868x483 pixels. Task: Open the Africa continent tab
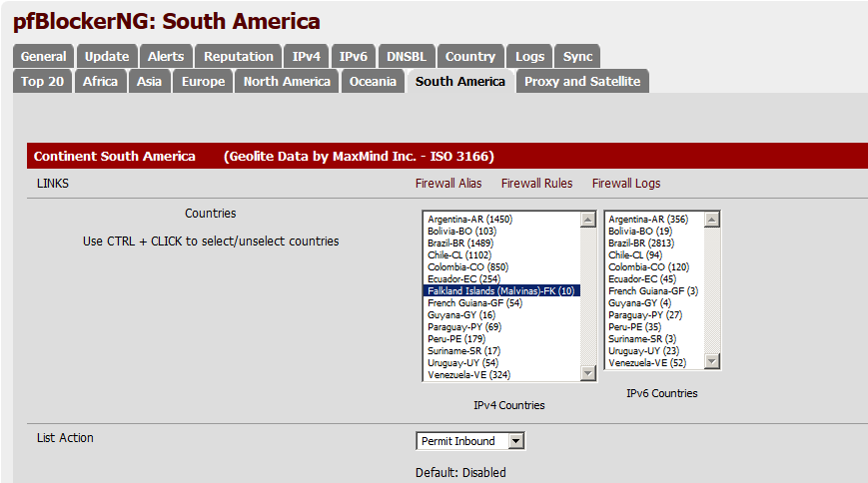pyautogui.click(x=100, y=81)
